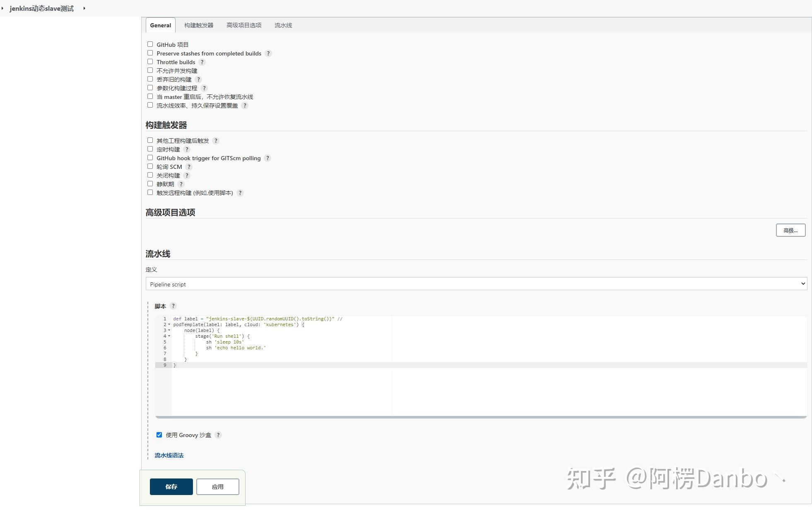Click help icon beside Preserve stashes option
This screenshot has height=512, width=812.
tap(268, 53)
